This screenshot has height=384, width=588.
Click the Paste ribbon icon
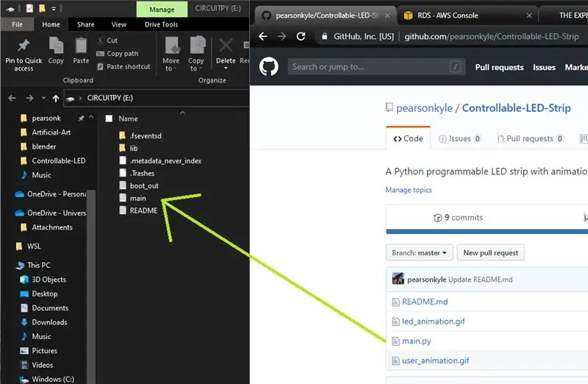(81, 46)
